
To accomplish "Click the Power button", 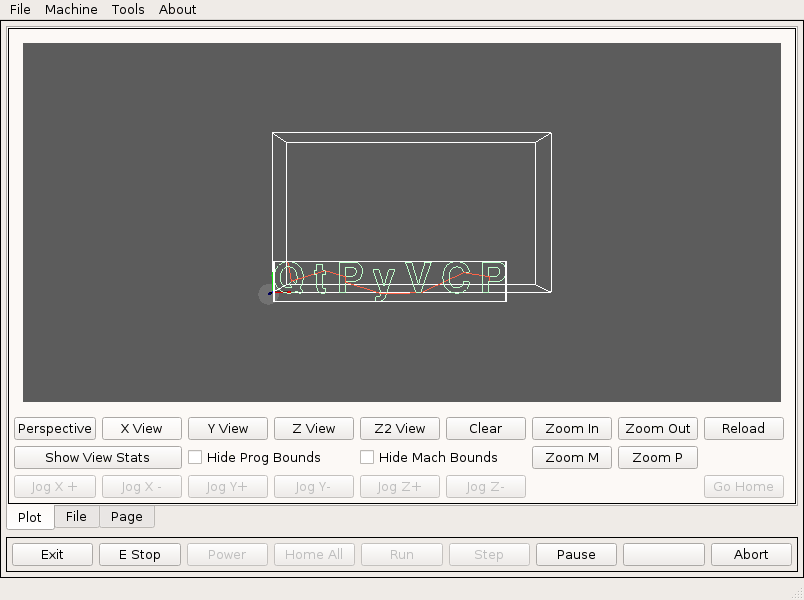I will pos(227,555).
